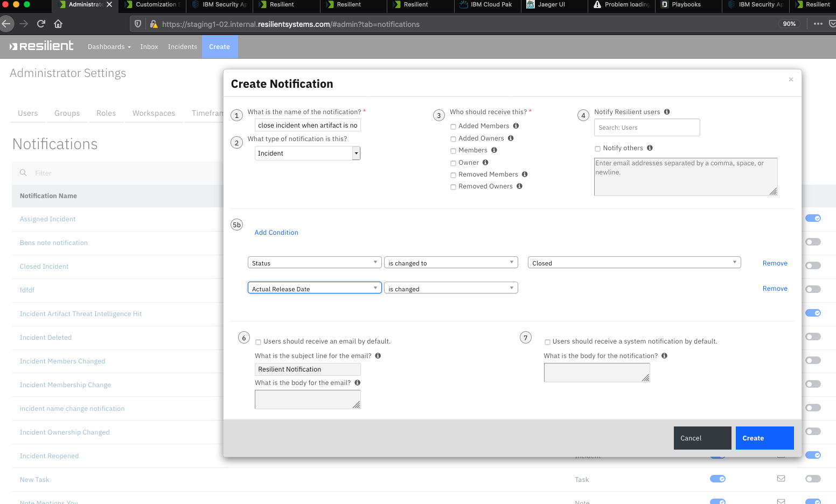Remove the Actual Release Date condition row

tap(775, 289)
